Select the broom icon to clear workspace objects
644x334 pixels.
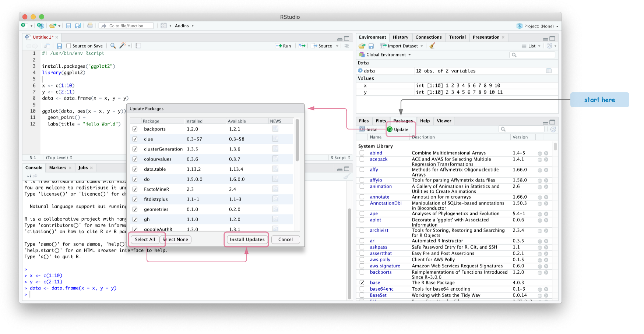coord(432,46)
